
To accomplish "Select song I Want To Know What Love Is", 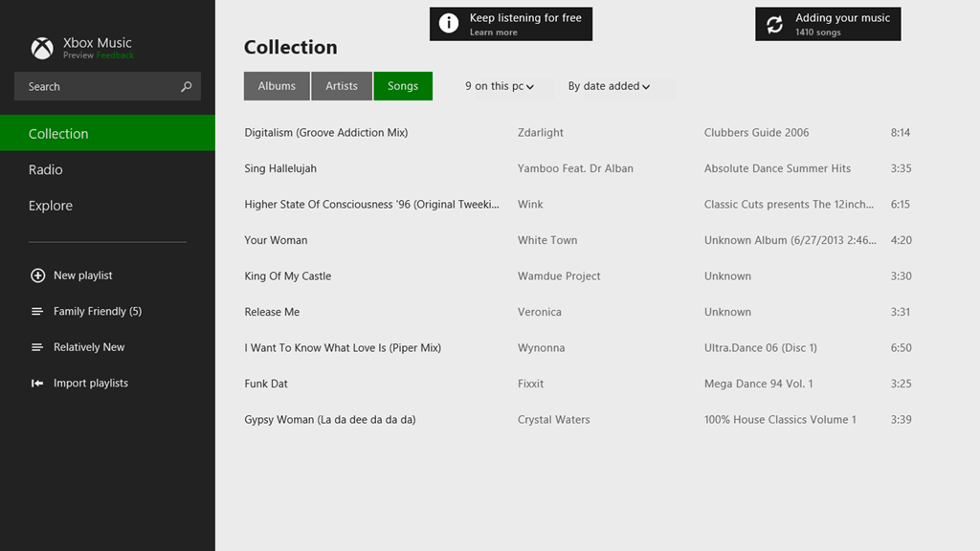I will coord(343,348).
